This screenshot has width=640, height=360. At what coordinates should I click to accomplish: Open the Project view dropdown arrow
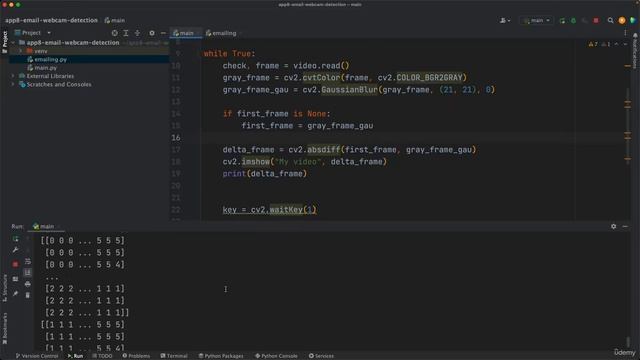pos(49,33)
